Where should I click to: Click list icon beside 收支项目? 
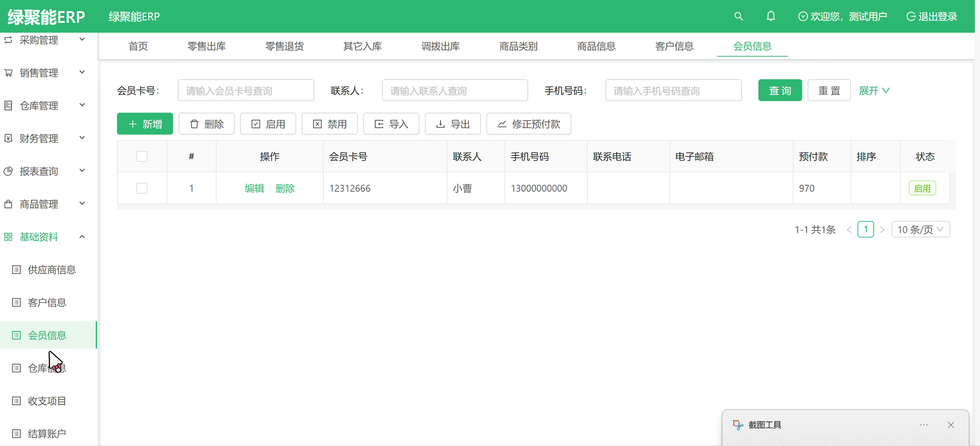pyautogui.click(x=16, y=401)
